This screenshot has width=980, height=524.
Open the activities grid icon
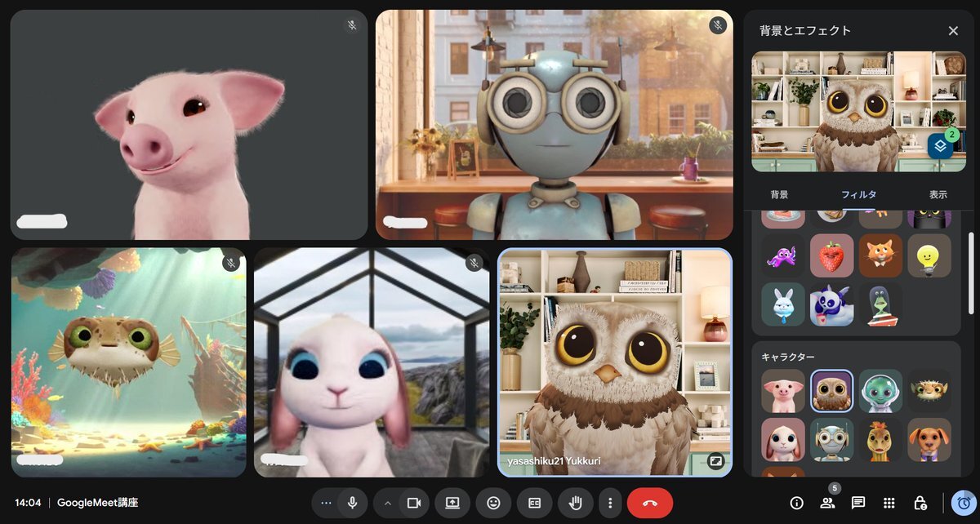click(889, 503)
